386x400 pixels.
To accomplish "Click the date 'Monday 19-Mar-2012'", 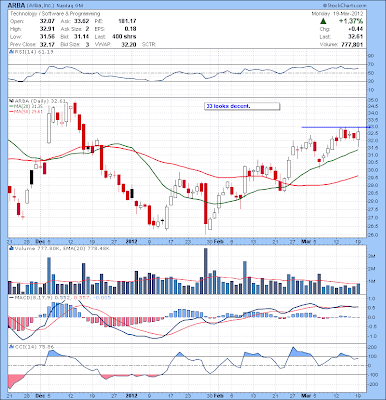I will pyautogui.click(x=337, y=14).
